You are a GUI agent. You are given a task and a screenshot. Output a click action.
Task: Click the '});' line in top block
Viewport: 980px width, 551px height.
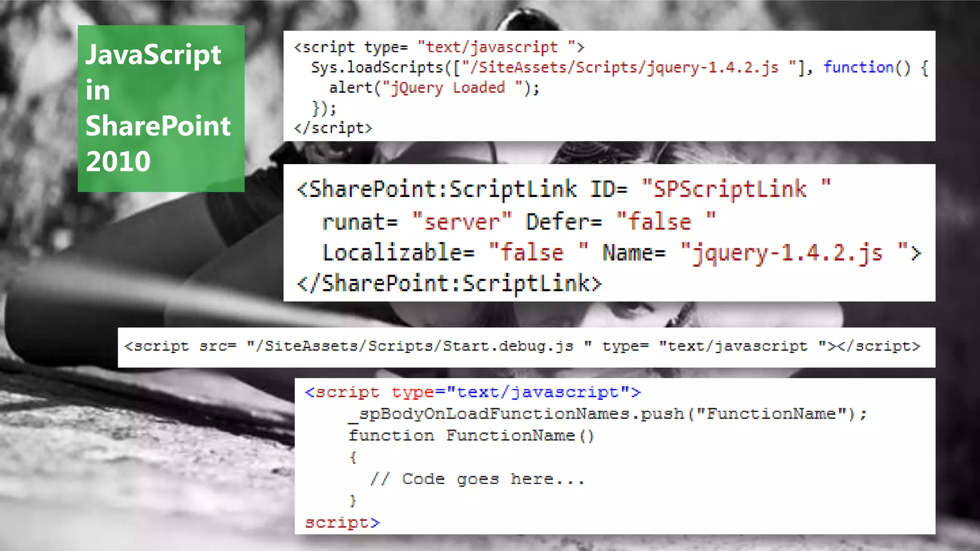coord(324,108)
